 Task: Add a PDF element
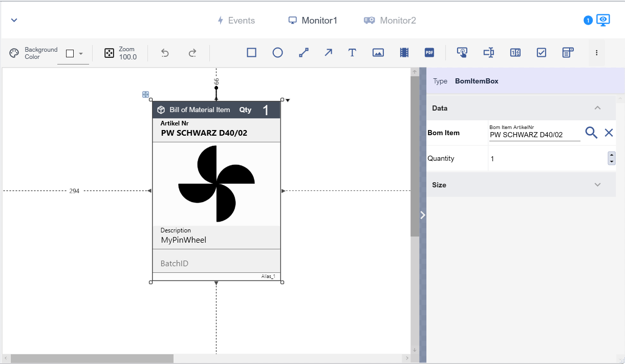click(429, 53)
